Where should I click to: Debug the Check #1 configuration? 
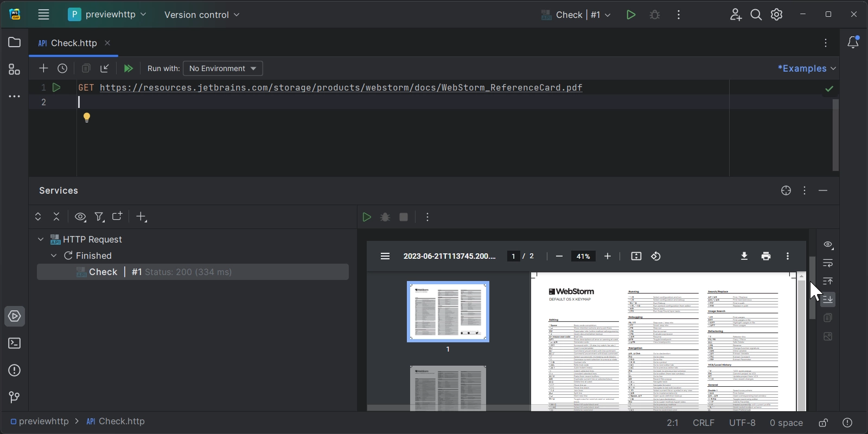pos(655,15)
